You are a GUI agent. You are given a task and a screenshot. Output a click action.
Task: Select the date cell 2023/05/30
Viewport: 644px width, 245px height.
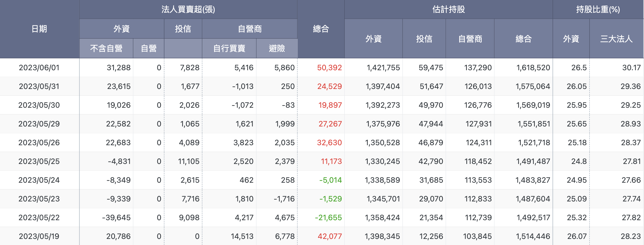39,105
